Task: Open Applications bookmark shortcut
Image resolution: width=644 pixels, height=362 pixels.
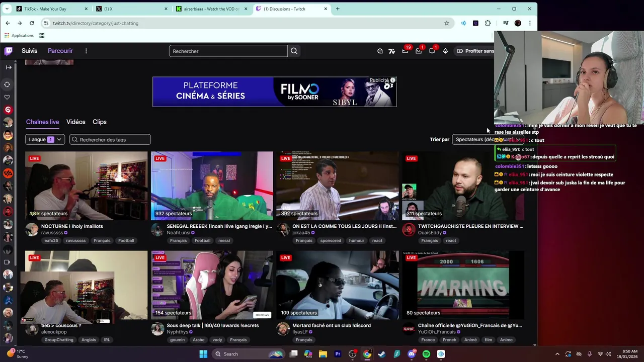Action: tap(19, 35)
